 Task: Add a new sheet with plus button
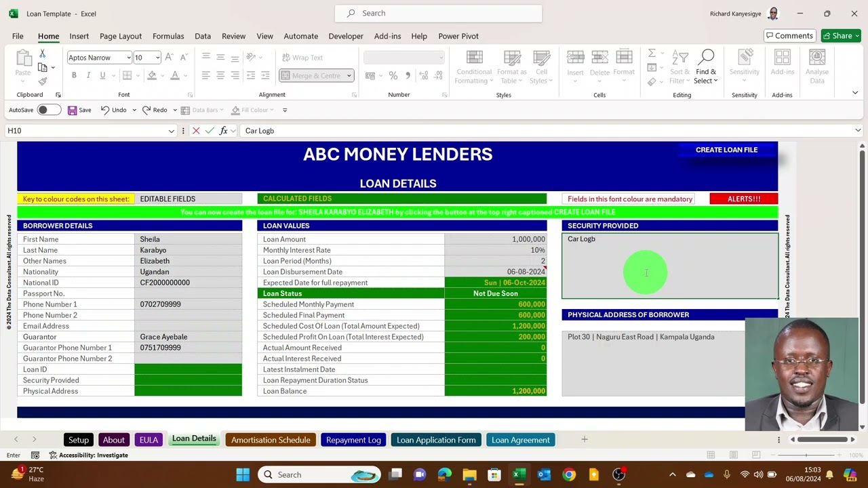(x=584, y=440)
